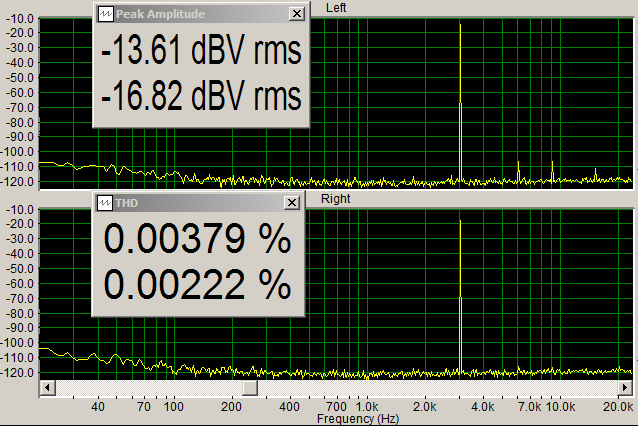Click the 400 frequency tick label
The image size is (638, 426).
(x=290, y=406)
